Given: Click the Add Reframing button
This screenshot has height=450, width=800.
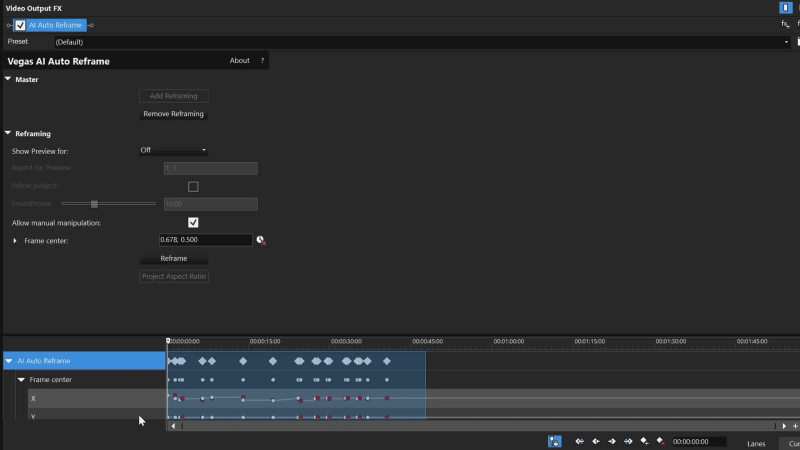Looking at the screenshot, I should tap(173, 96).
